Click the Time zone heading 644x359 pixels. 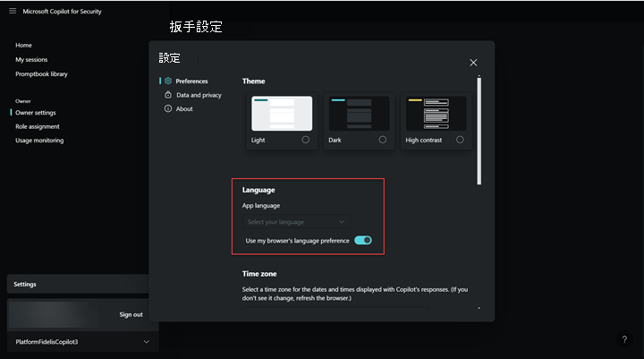click(x=259, y=274)
